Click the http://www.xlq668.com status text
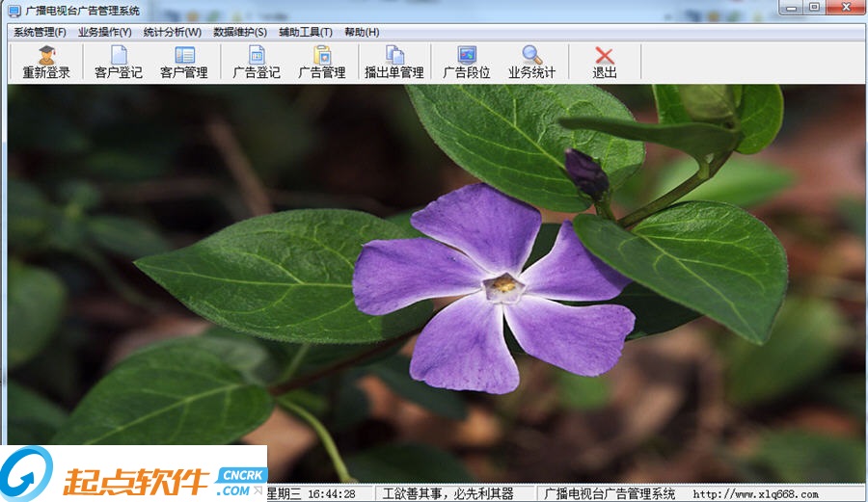The height and width of the screenshot is (502, 868). 755,494
